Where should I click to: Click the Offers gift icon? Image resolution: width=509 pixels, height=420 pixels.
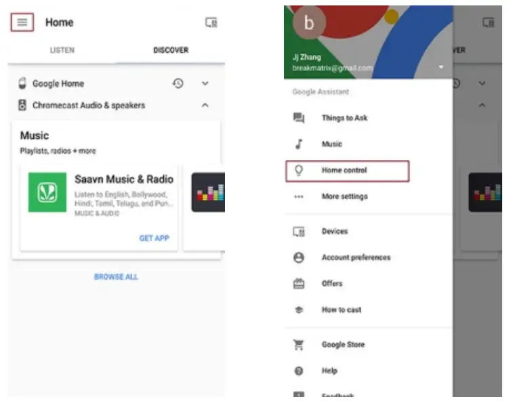[299, 283]
